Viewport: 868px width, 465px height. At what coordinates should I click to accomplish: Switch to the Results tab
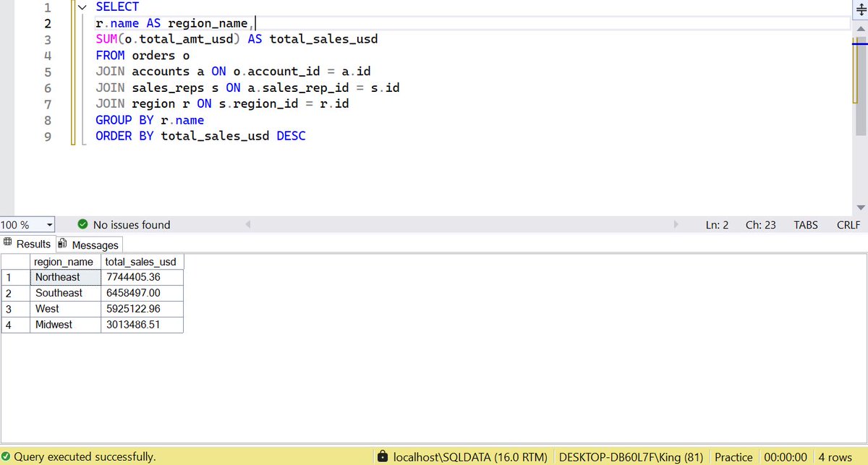pyautogui.click(x=33, y=244)
